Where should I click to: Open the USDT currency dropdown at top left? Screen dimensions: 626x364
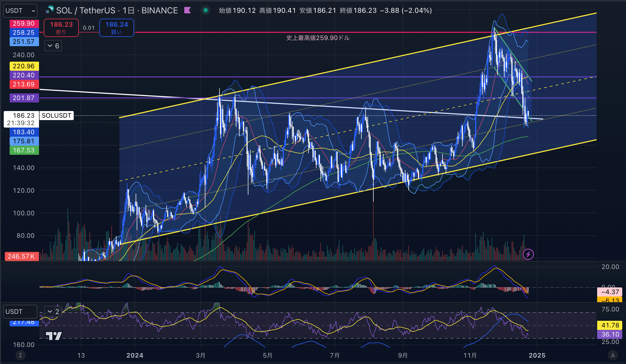click(20, 11)
